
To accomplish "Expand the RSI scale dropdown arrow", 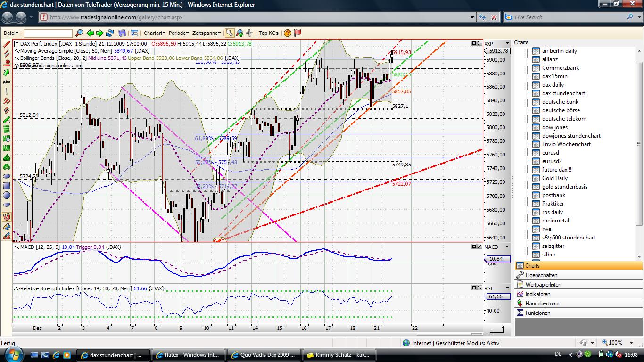I will pos(507,288).
